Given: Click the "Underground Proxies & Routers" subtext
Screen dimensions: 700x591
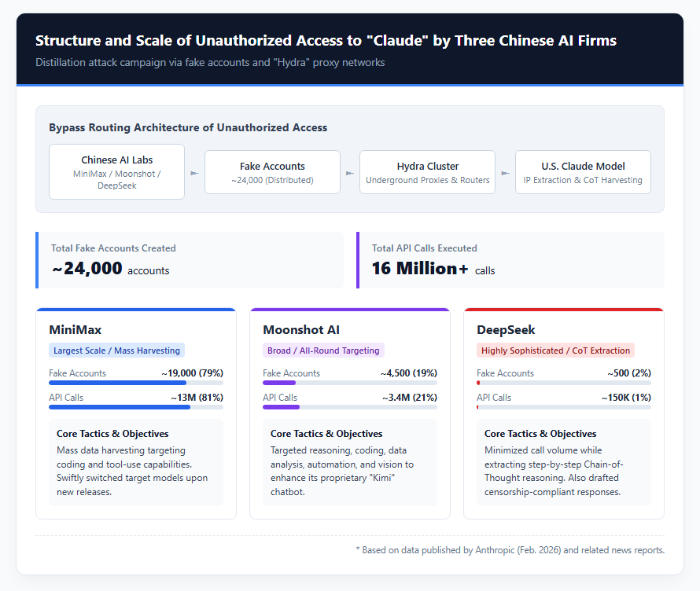Looking at the screenshot, I should (427, 180).
